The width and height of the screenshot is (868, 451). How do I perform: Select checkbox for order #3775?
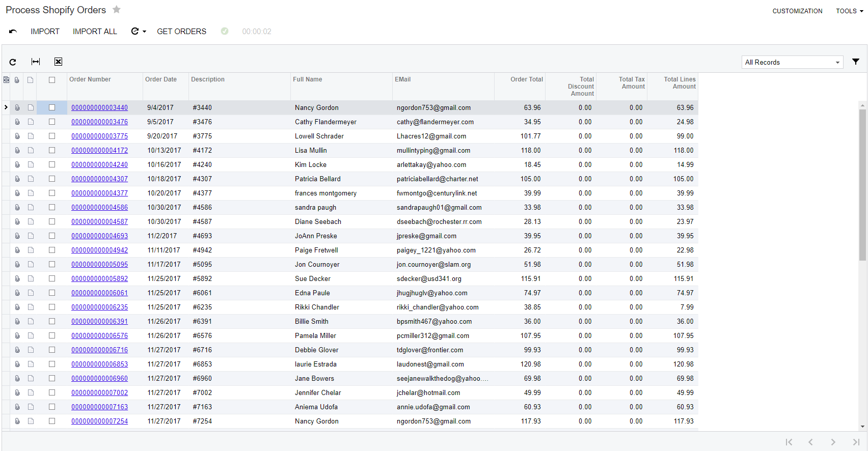(52, 136)
